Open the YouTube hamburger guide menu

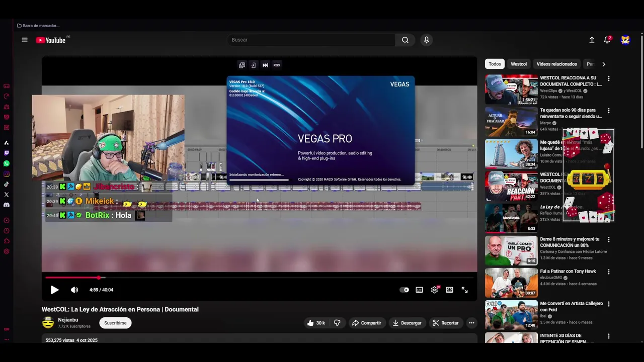click(24, 40)
